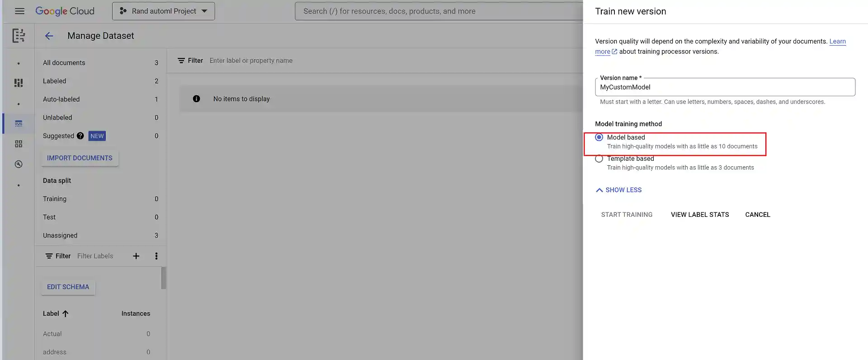Open the Learn more link
Viewport: 868px width, 360px height.
(720, 46)
